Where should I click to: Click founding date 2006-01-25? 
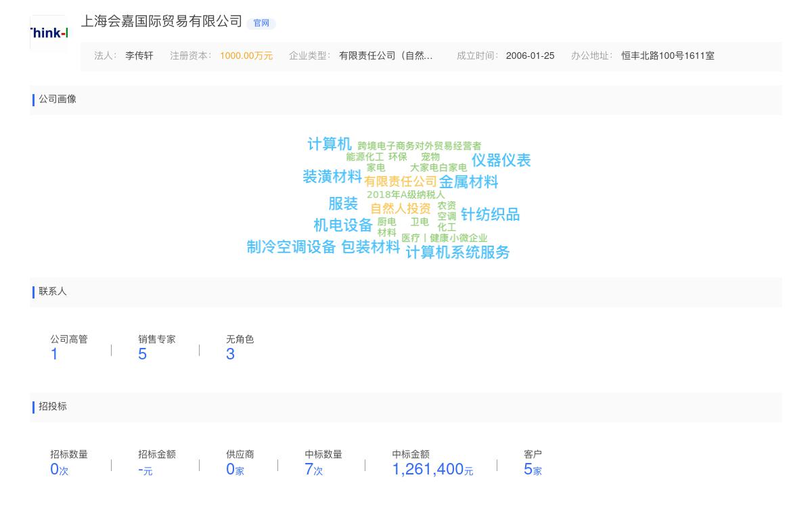(x=530, y=56)
